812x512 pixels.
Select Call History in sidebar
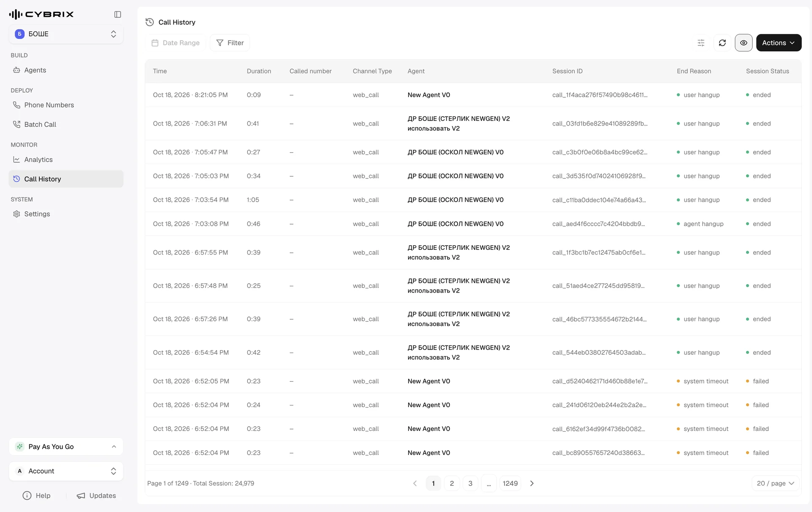(x=66, y=179)
